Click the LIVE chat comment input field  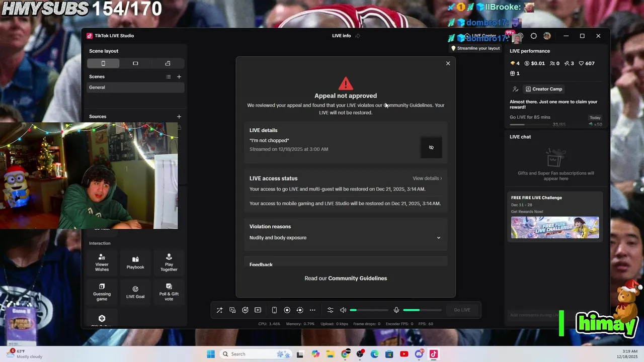pyautogui.click(x=533, y=315)
